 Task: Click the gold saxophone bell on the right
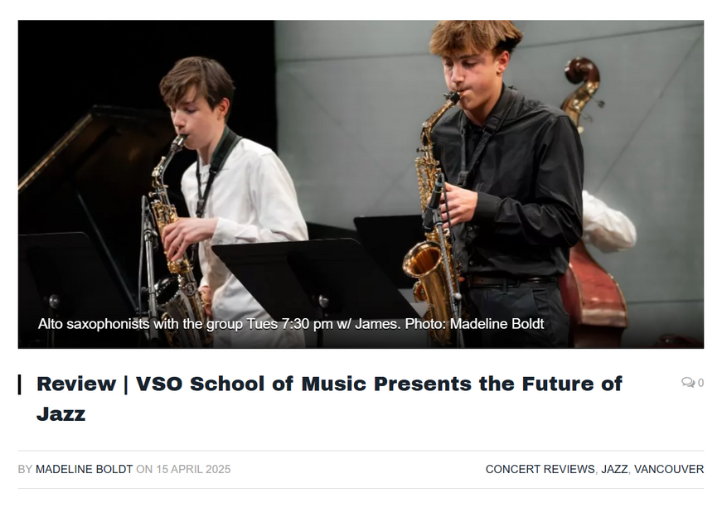(422, 262)
